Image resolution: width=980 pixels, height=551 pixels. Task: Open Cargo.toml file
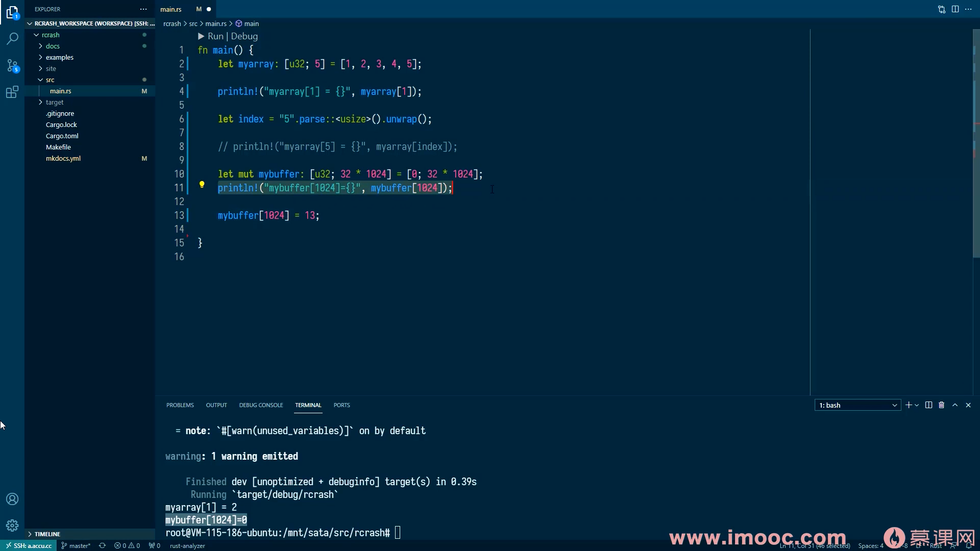(x=90, y=136)
